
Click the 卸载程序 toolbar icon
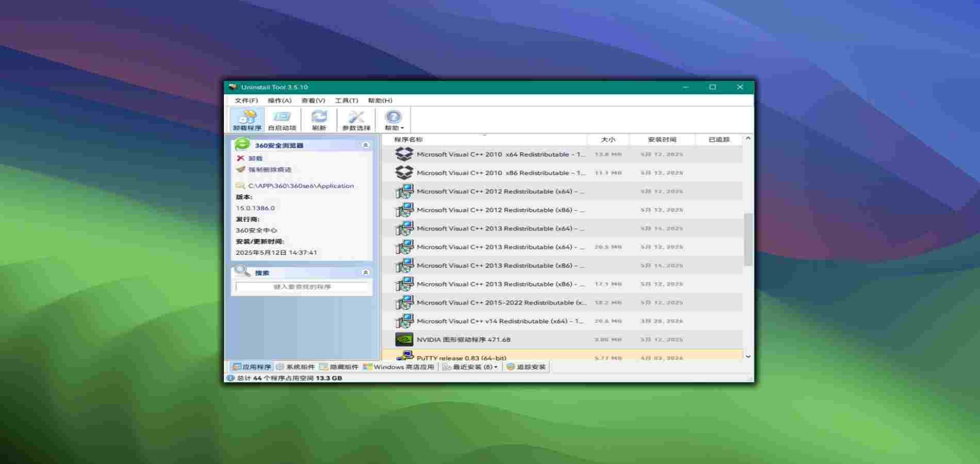[247, 117]
